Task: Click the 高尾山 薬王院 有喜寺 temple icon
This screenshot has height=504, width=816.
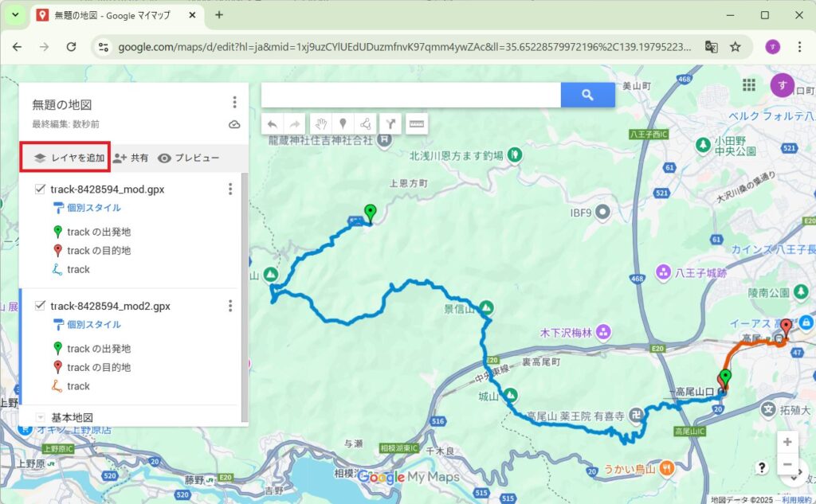Action: pyautogui.click(x=635, y=415)
